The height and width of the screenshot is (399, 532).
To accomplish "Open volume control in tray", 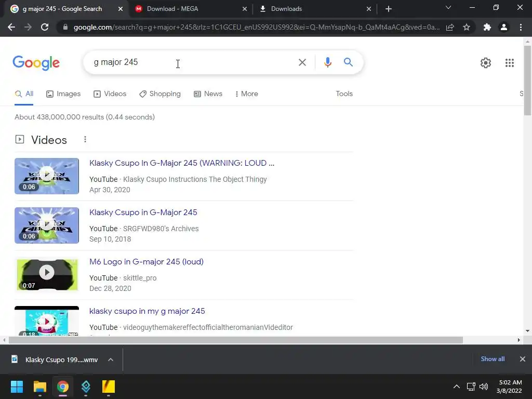I will pos(484,387).
